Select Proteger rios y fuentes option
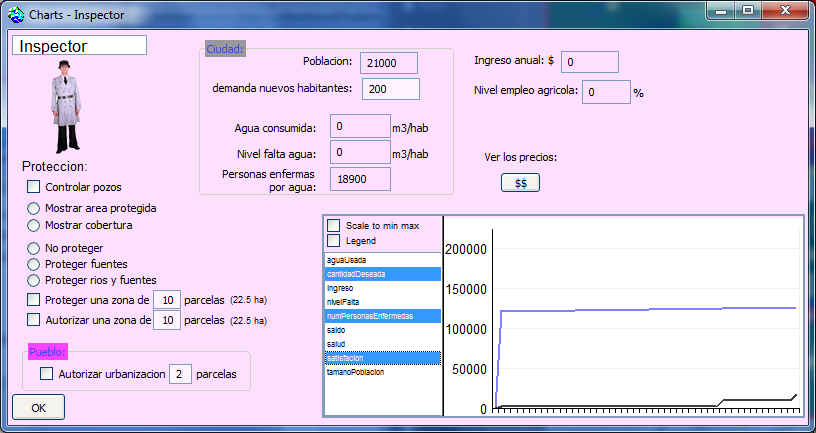The width and height of the screenshot is (816, 433). click(33, 281)
